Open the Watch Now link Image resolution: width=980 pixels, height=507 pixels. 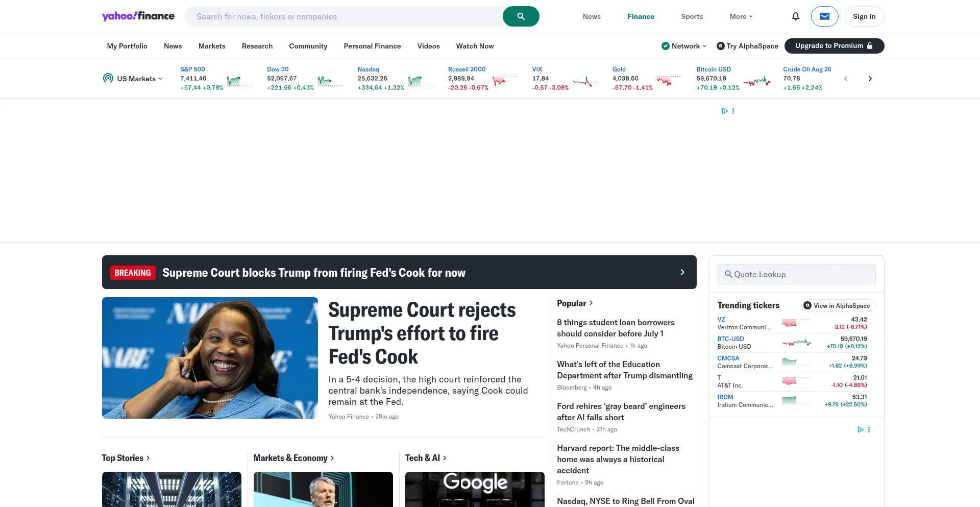(475, 46)
